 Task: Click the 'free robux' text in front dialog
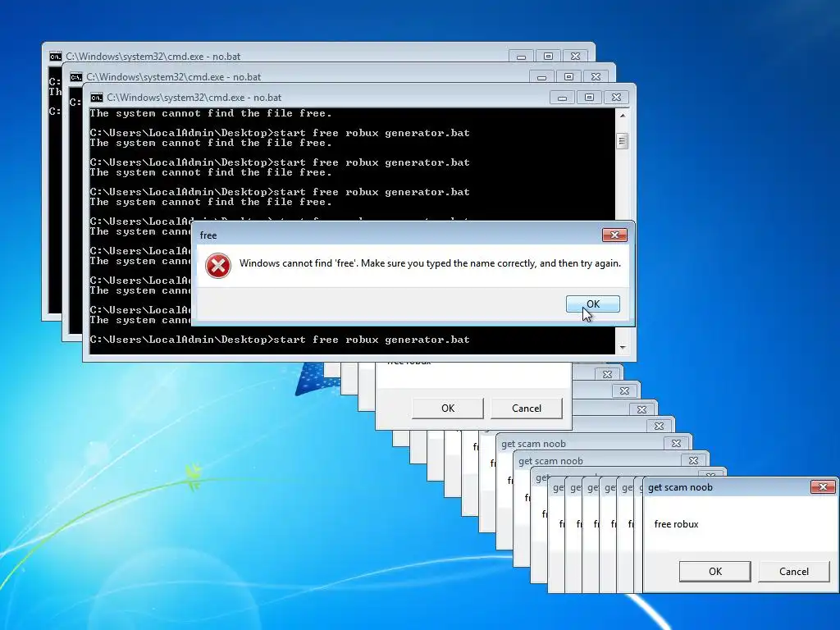coord(676,524)
